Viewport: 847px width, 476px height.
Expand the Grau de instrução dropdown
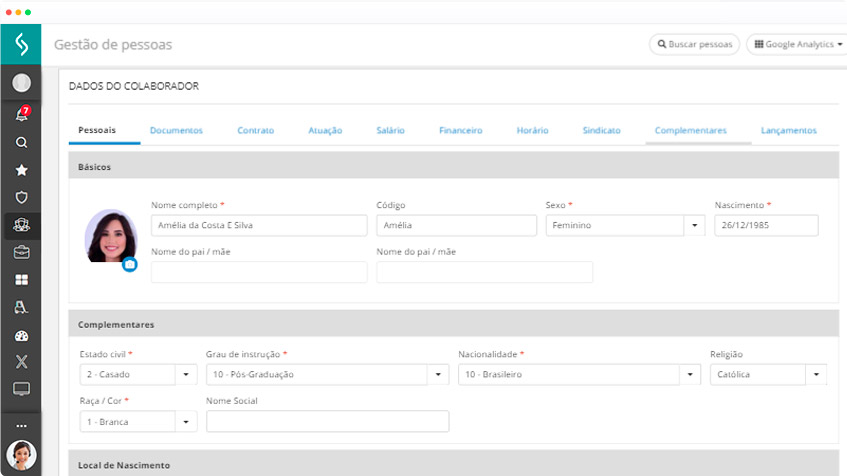(x=438, y=375)
